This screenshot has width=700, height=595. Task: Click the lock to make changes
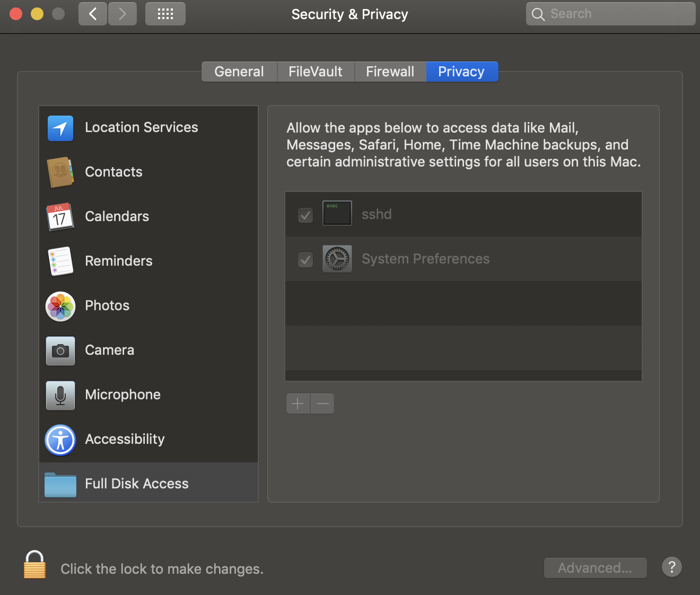click(x=34, y=564)
